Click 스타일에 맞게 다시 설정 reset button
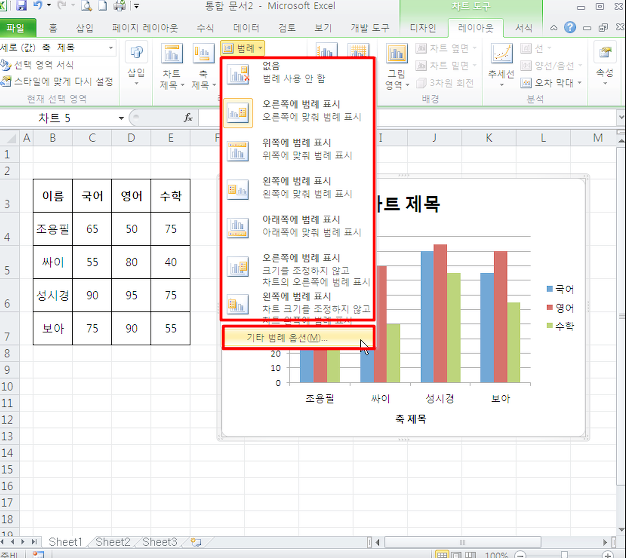The height and width of the screenshot is (558, 626). [57, 81]
